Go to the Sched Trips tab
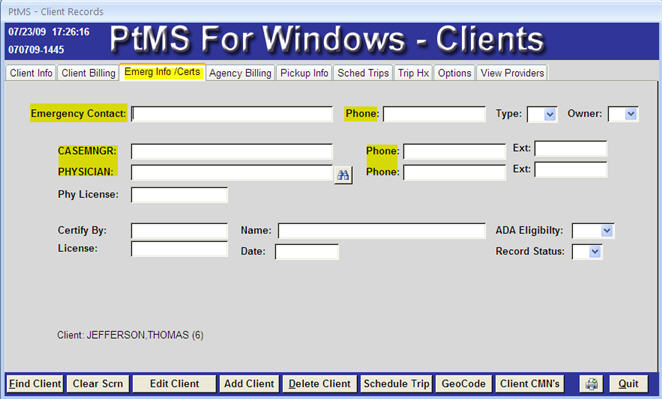Viewport: 662px width, 399px height. pyautogui.click(x=363, y=73)
